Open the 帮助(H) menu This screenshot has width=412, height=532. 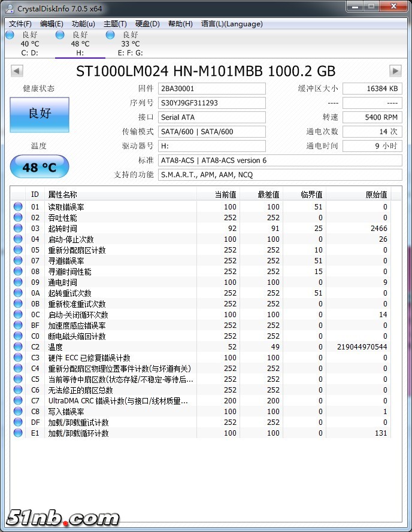[x=180, y=24]
